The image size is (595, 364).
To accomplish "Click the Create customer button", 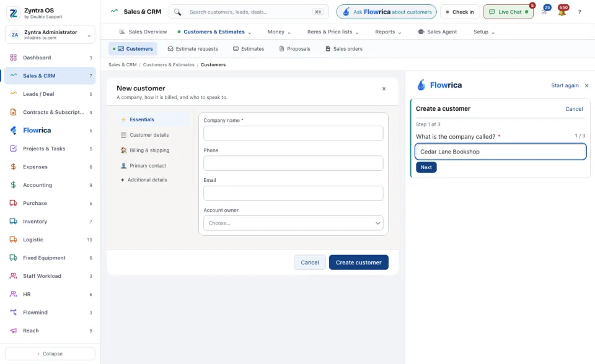I will click(359, 262).
